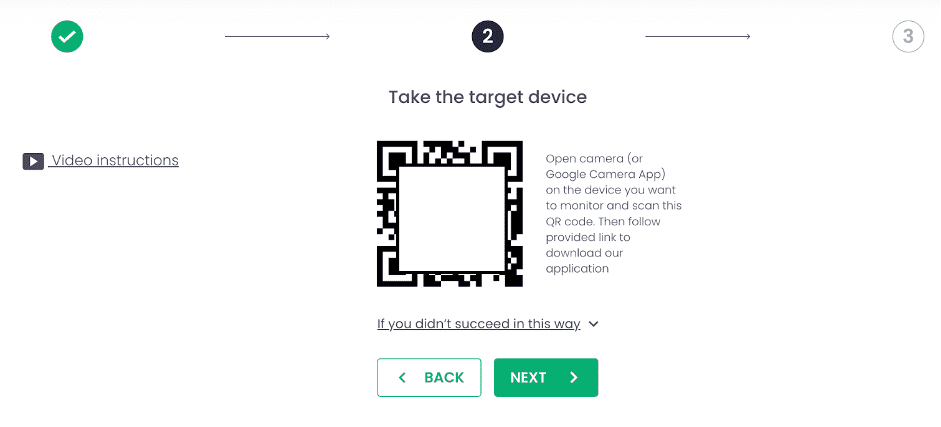Click the blank white center of the QR code
Image resolution: width=941 pixels, height=427 pixels.
(451, 219)
